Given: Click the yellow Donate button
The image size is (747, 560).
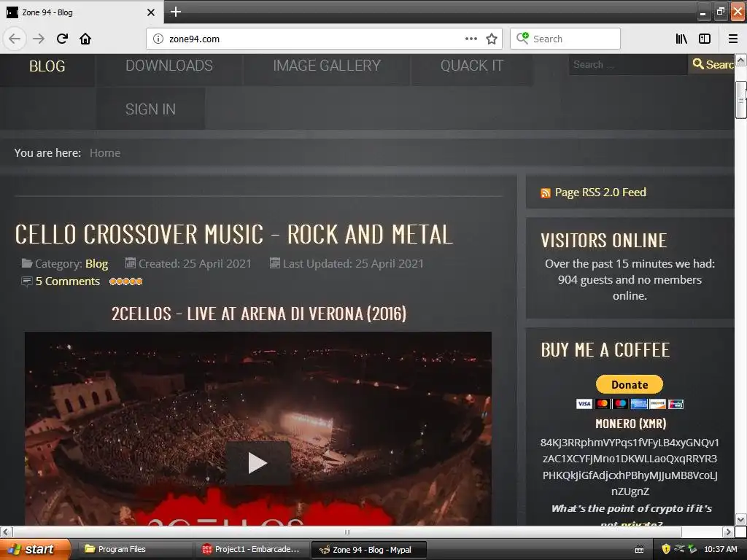Looking at the screenshot, I should click(630, 384).
